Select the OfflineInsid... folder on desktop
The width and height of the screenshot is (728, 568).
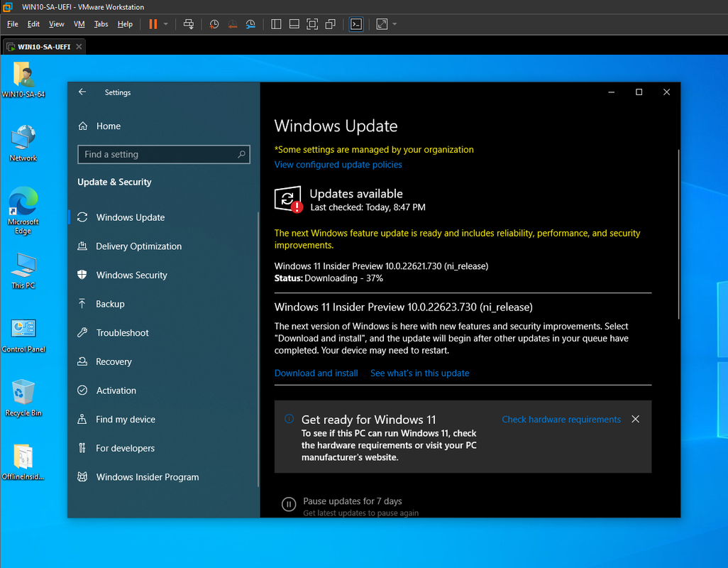[x=23, y=462]
